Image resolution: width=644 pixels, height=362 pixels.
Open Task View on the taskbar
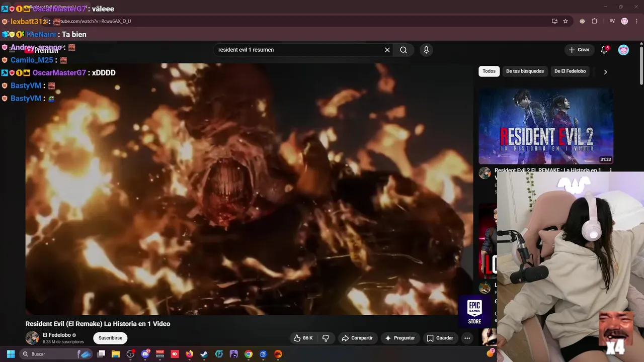[101, 354]
